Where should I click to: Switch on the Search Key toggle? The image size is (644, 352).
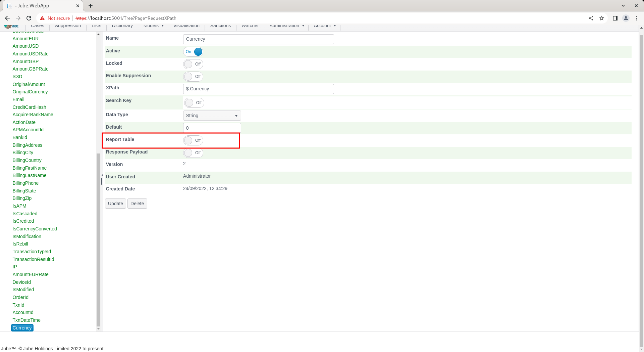[x=194, y=103]
